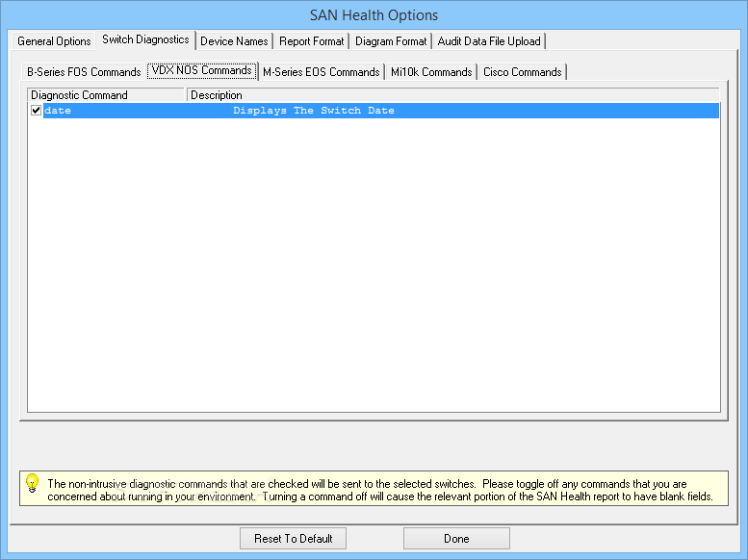Viewport: 748px width, 560px height.
Task: Select the Switch Diagnostics tab
Action: coord(145,39)
